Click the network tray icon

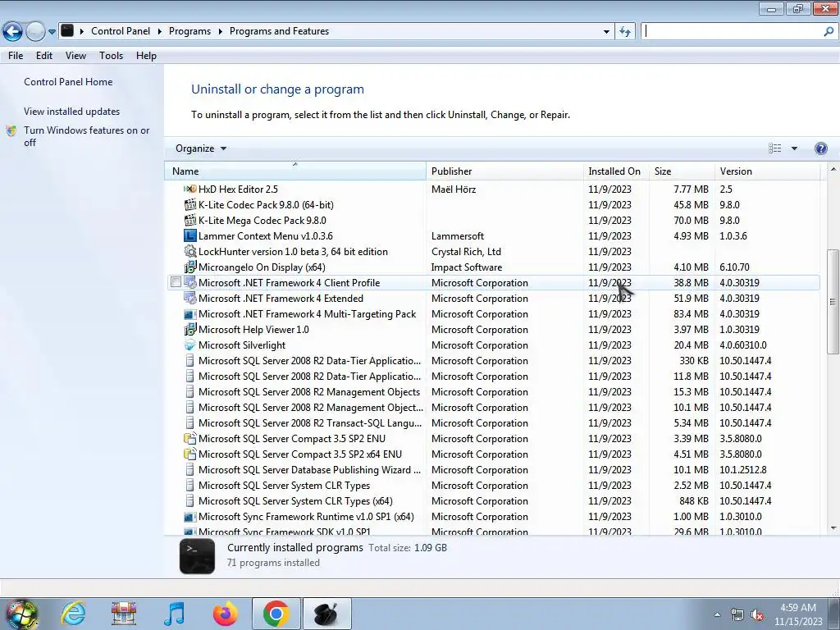pos(737,615)
